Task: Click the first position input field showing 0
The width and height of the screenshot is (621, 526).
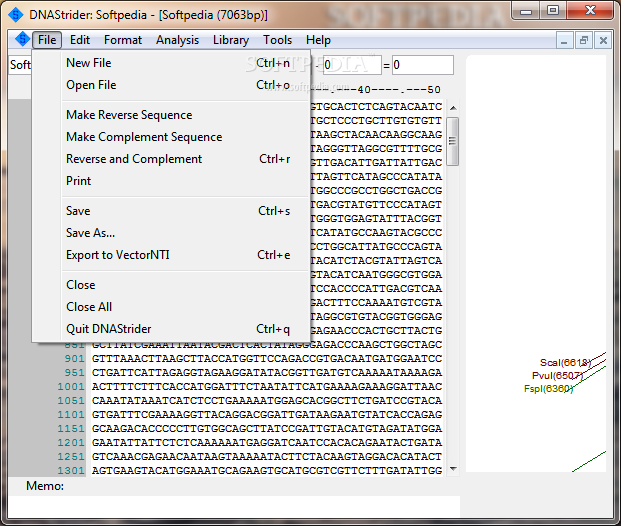Action: point(352,65)
